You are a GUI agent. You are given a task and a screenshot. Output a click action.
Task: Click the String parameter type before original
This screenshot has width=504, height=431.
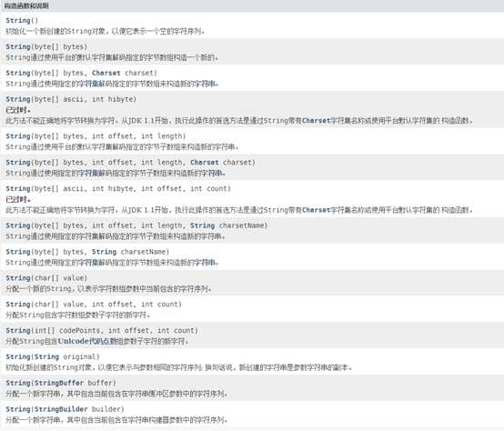46,357
